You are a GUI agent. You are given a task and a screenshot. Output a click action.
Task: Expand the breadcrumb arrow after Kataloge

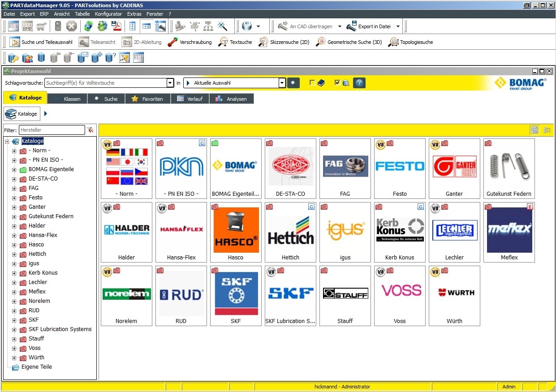[46, 114]
